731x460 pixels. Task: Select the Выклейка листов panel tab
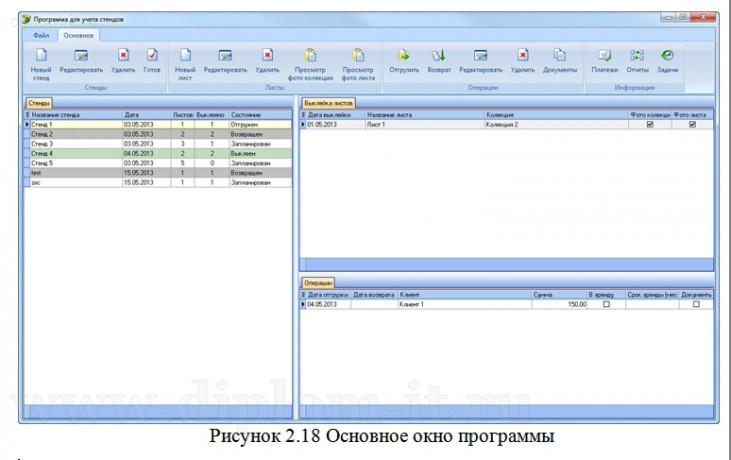pos(328,103)
